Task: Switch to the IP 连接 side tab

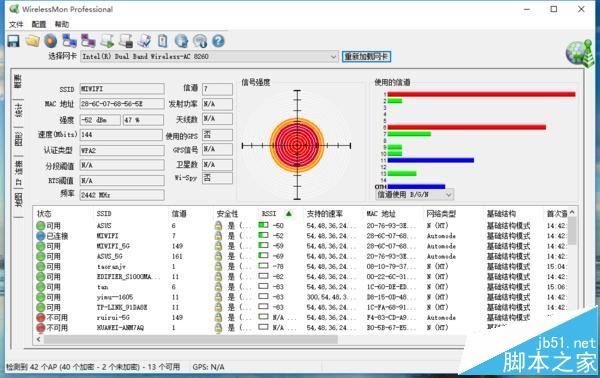Action: (18, 173)
